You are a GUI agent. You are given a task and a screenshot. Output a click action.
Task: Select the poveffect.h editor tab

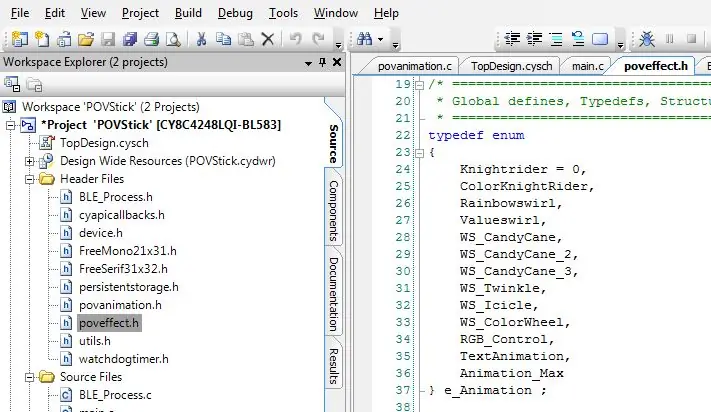656,66
